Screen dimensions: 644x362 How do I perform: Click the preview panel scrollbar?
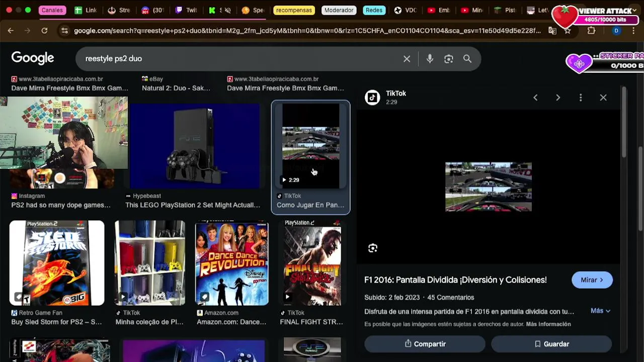(624, 123)
